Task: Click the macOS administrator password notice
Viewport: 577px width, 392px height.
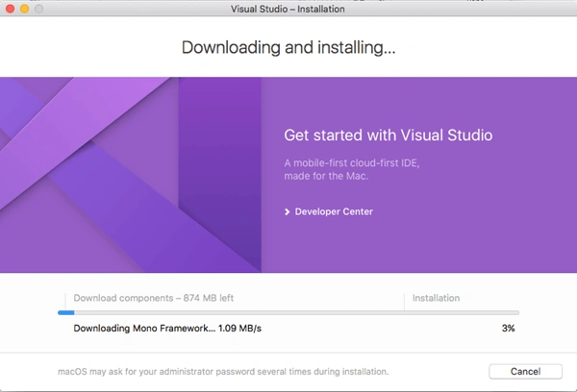Action: 223,372
